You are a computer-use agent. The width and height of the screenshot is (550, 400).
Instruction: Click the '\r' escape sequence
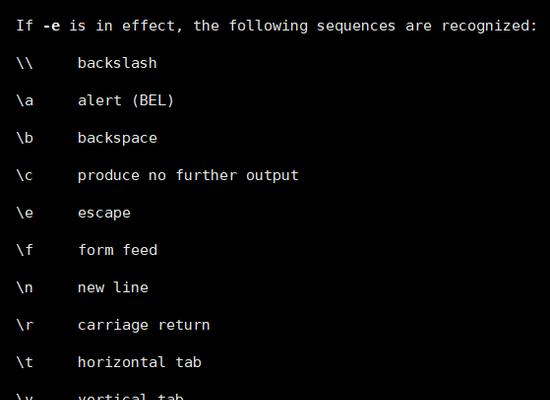(25, 325)
